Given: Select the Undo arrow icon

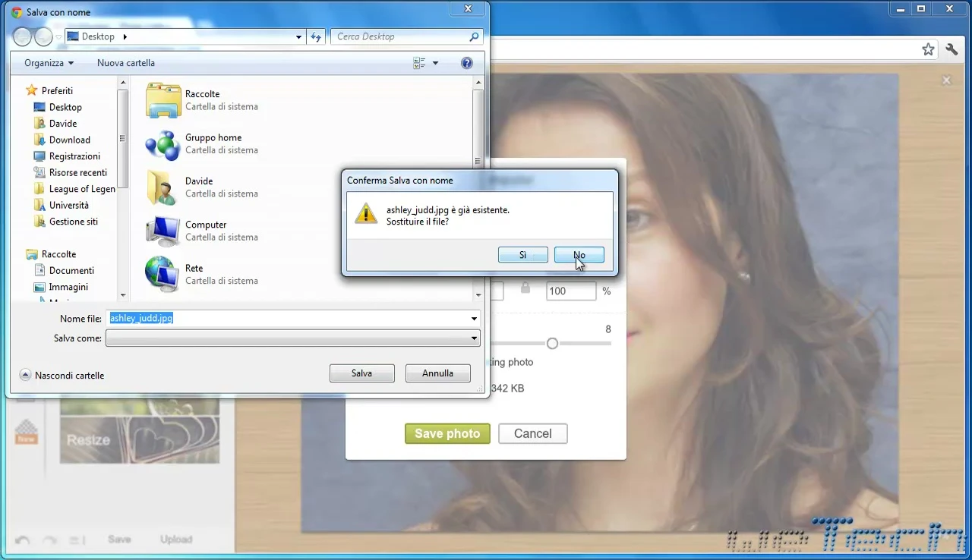Looking at the screenshot, I should point(22,540).
